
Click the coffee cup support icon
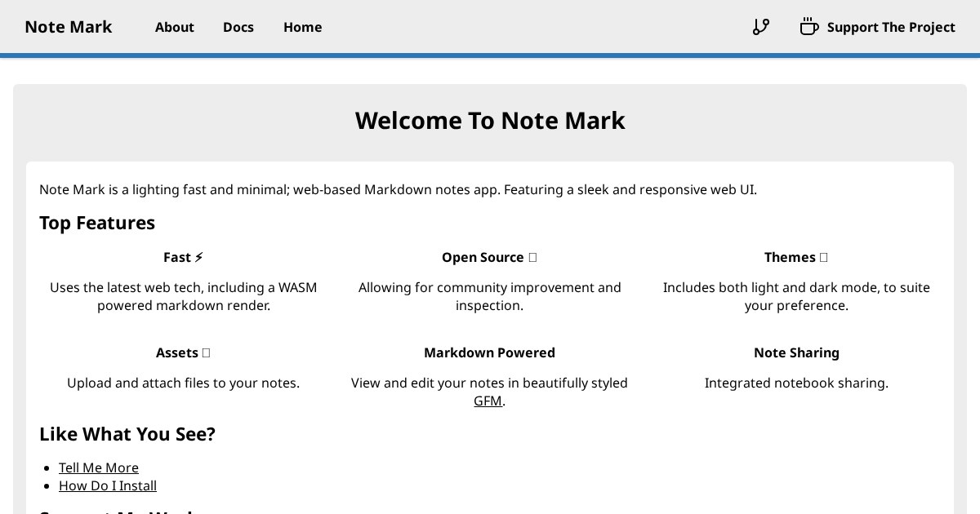[x=809, y=27]
